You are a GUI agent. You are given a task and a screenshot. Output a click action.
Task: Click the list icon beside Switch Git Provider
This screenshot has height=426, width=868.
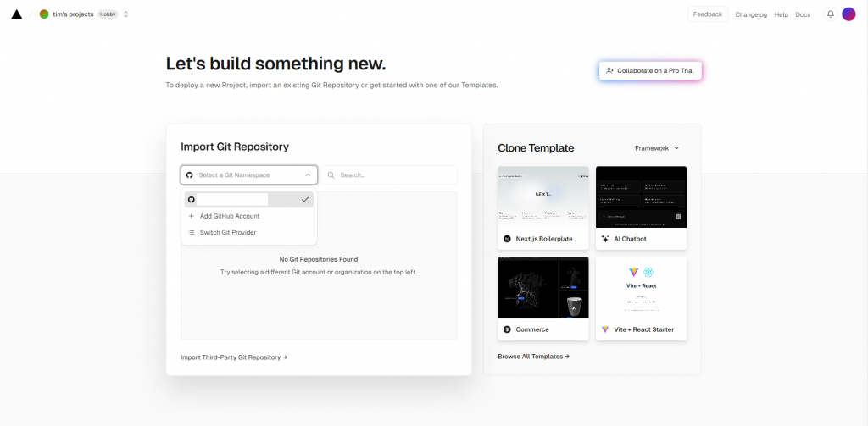tap(192, 232)
